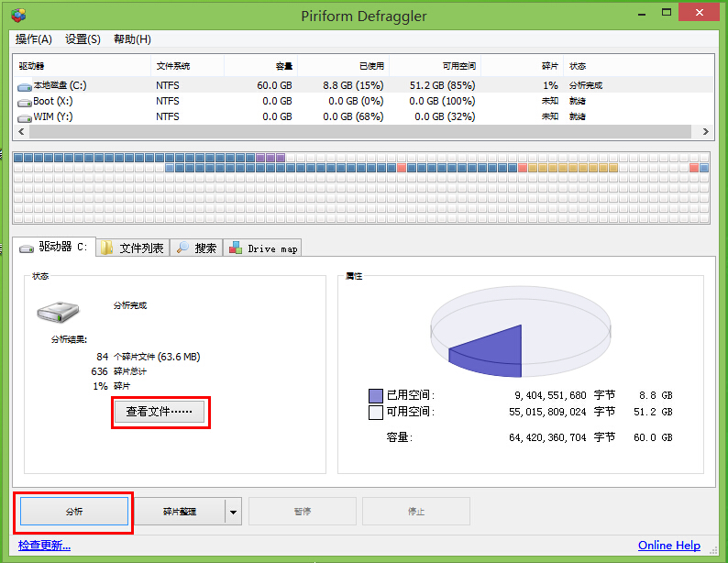Click the disabled 停止 button
The height and width of the screenshot is (563, 728).
click(x=416, y=512)
